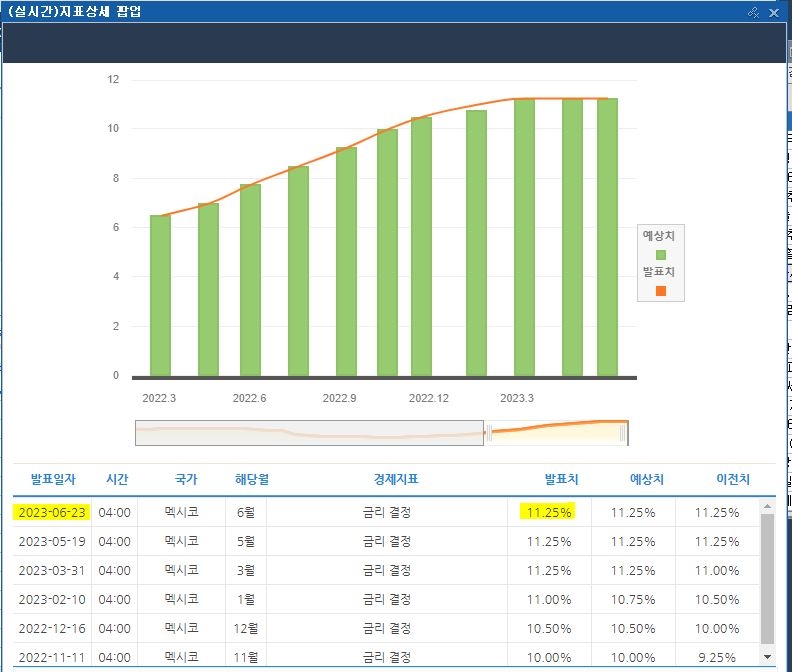The height and width of the screenshot is (672, 792).
Task: Click the pin icon in title bar
Action: click(x=753, y=12)
